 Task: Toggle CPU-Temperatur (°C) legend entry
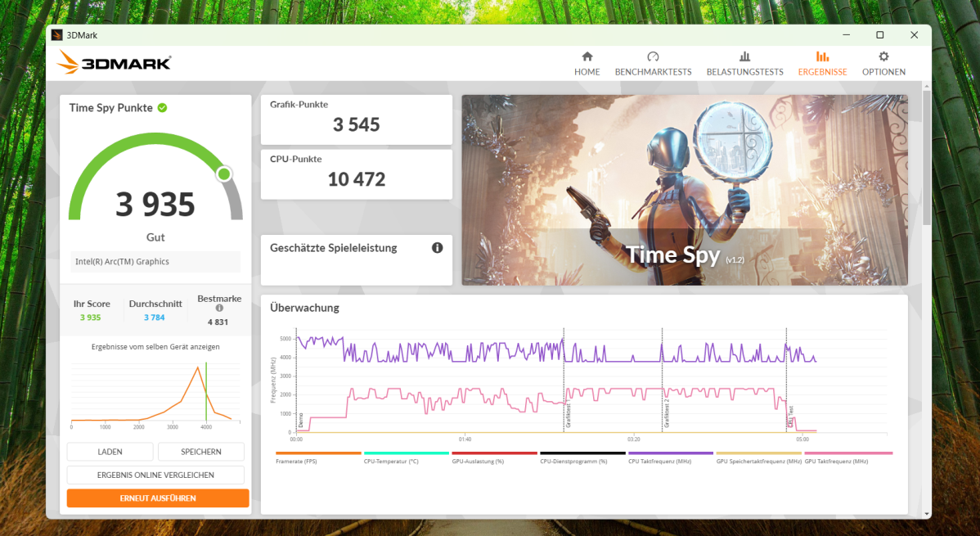tap(407, 457)
